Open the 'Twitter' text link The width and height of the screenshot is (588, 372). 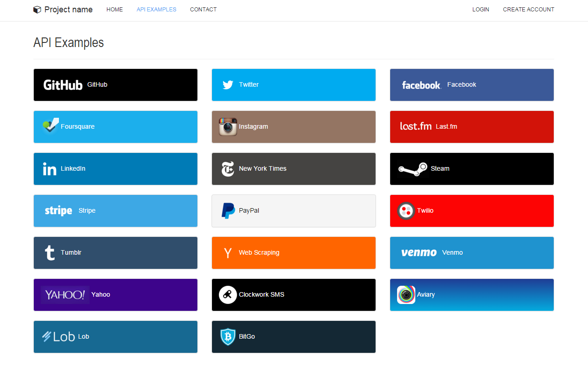coord(249,84)
